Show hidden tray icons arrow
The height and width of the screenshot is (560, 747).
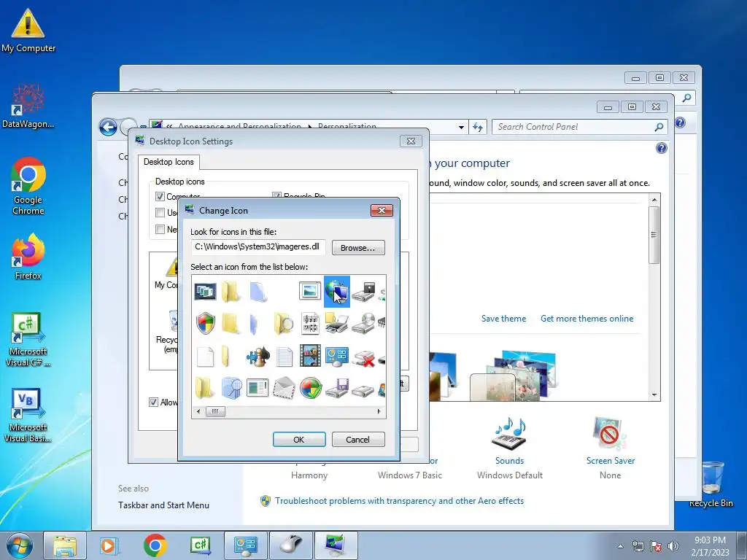(620, 546)
